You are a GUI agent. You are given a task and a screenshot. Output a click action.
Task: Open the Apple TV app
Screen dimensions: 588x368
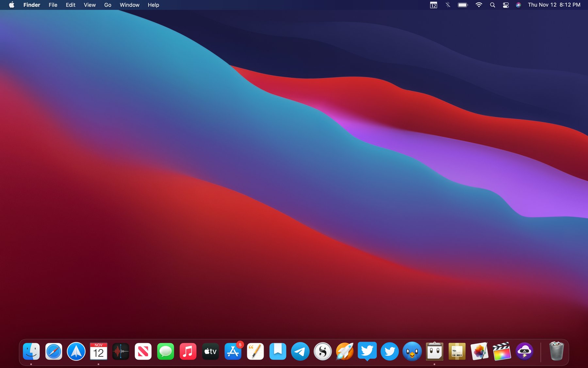(x=210, y=352)
